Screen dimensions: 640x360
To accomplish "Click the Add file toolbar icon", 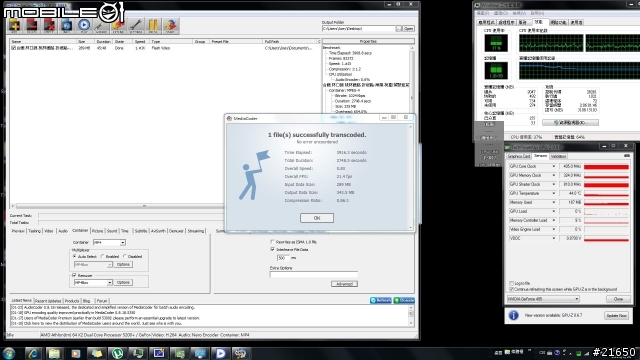I will coord(15,25).
